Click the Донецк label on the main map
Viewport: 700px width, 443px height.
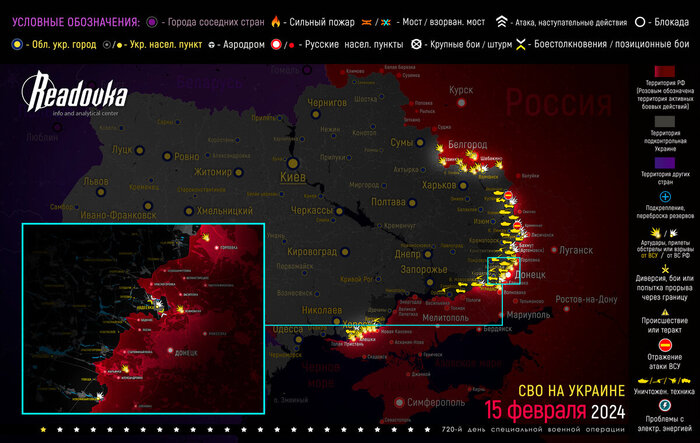coord(529,275)
